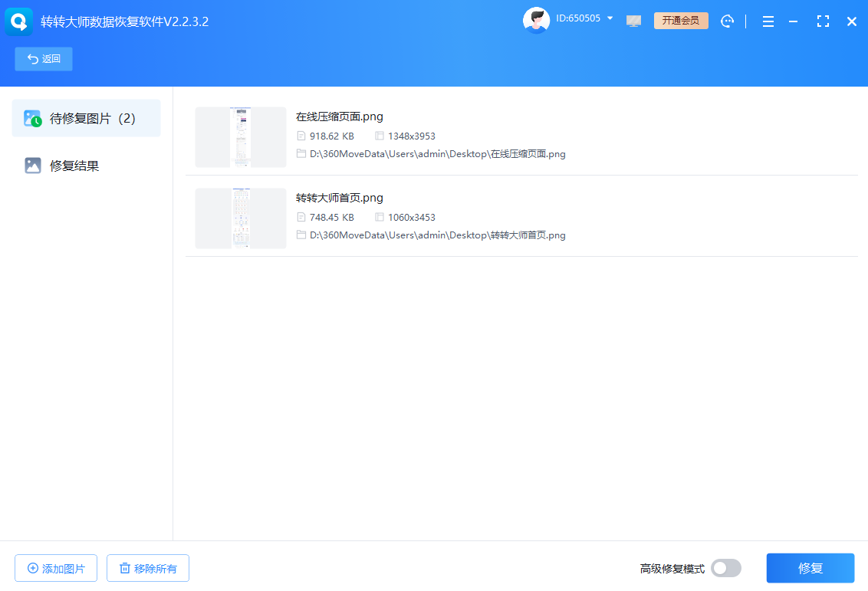Enable the 高级修复模式 switch
Viewport: 868px width, 591px height.
point(725,568)
